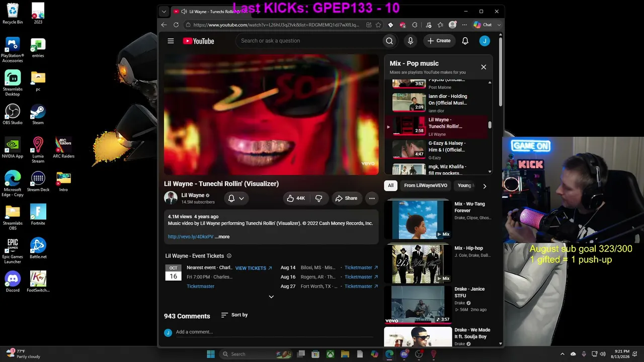Image resolution: width=644 pixels, height=362 pixels.
Task: Click the Lil Wayne channel avatar
Action: (171, 198)
